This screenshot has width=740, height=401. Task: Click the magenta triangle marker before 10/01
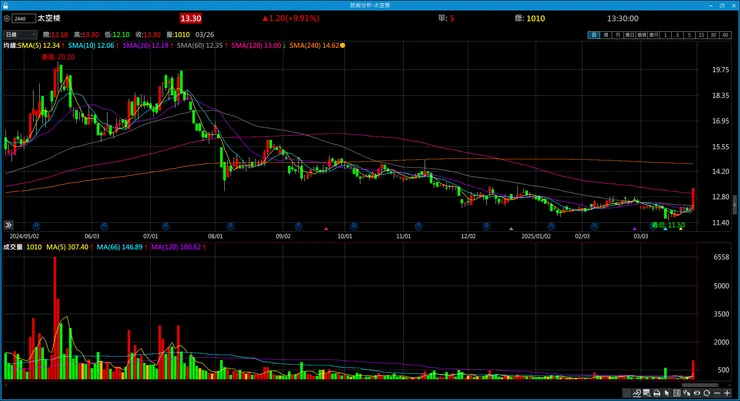326,229
